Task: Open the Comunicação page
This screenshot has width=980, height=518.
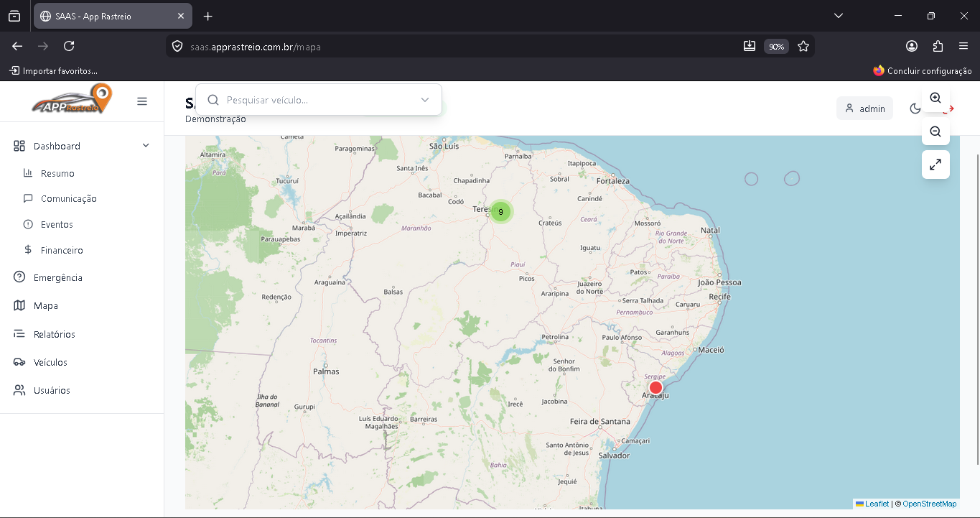Action: (69, 199)
